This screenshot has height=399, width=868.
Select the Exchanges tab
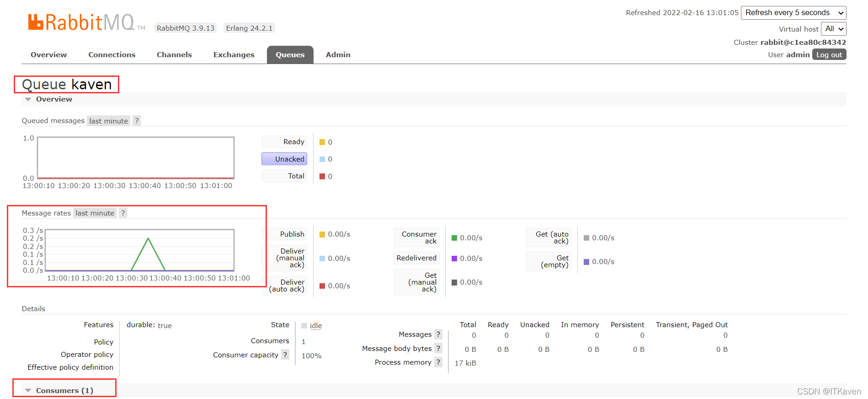pyautogui.click(x=234, y=55)
